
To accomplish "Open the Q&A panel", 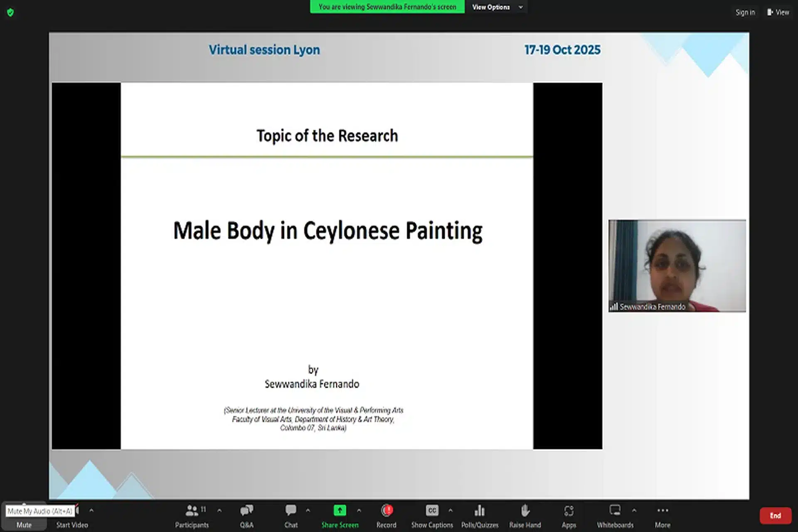I will (x=246, y=510).
